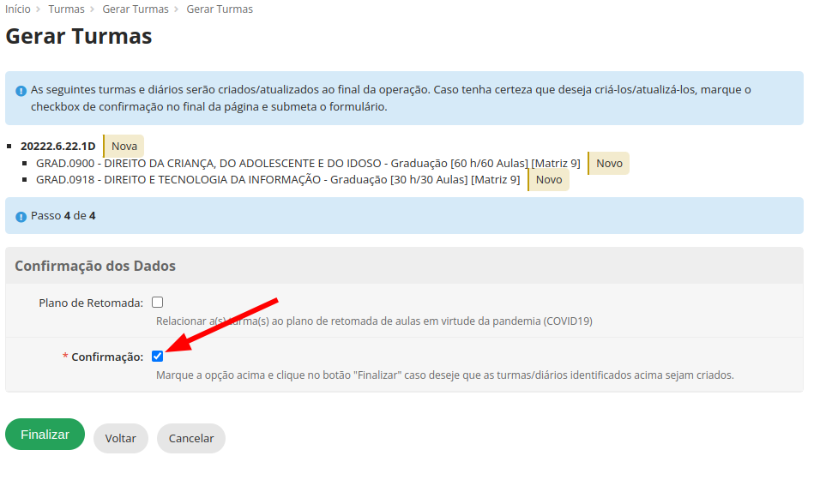Click the red asterisk before Confirmação
The height and width of the screenshot is (504, 826).
pyautogui.click(x=65, y=357)
